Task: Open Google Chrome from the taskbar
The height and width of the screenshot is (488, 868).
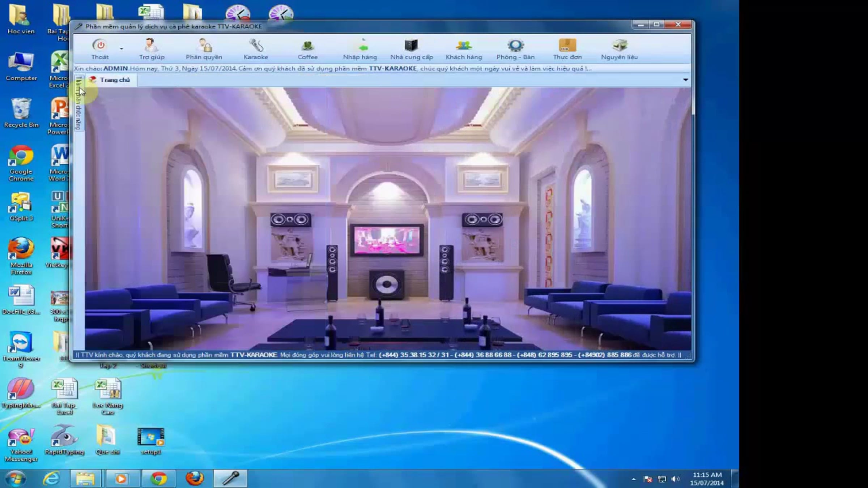Action: (x=158, y=479)
